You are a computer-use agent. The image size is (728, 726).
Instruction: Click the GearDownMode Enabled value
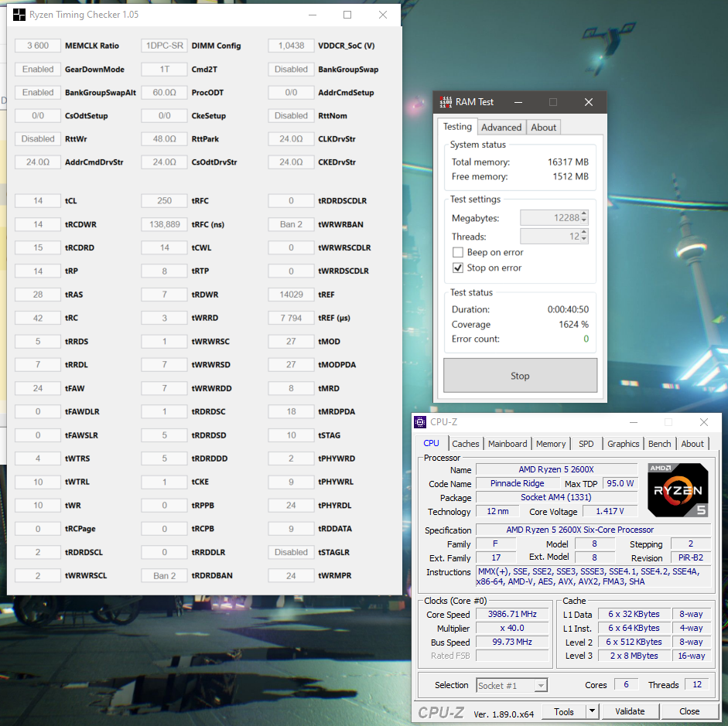38,69
